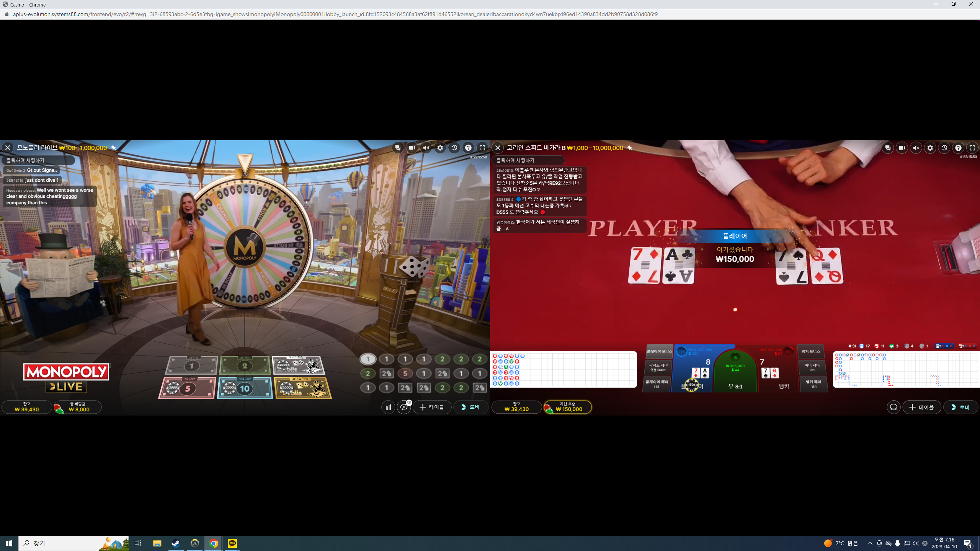Open the chat icon in Monopoly Live
980x551 pixels.
398,148
